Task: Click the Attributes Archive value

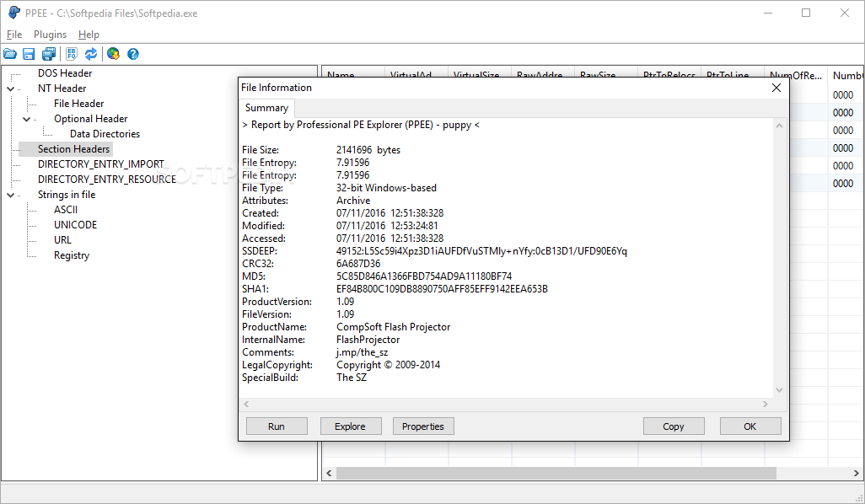Action: point(353,201)
